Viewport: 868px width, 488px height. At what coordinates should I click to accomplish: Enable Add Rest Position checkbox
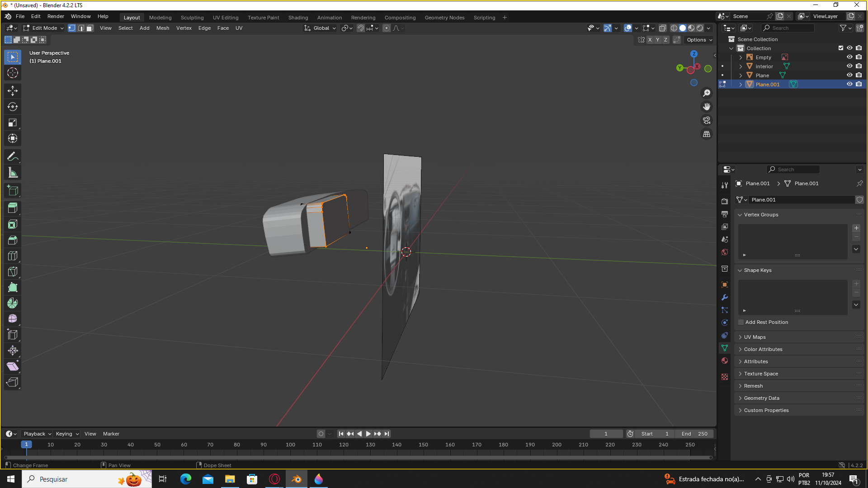coord(741,322)
